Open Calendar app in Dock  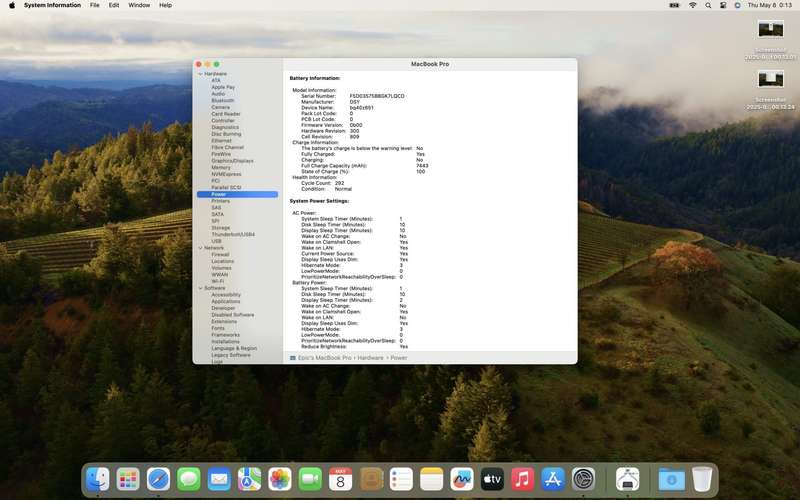[x=340, y=480]
